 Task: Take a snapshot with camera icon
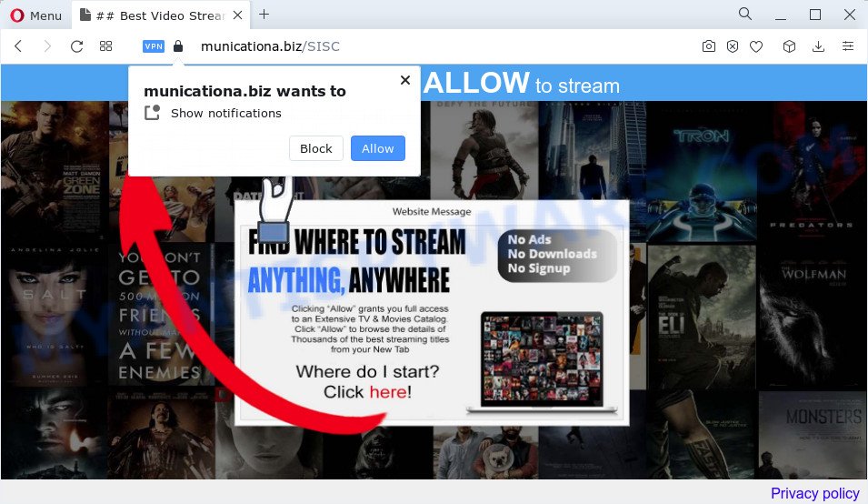tap(709, 46)
